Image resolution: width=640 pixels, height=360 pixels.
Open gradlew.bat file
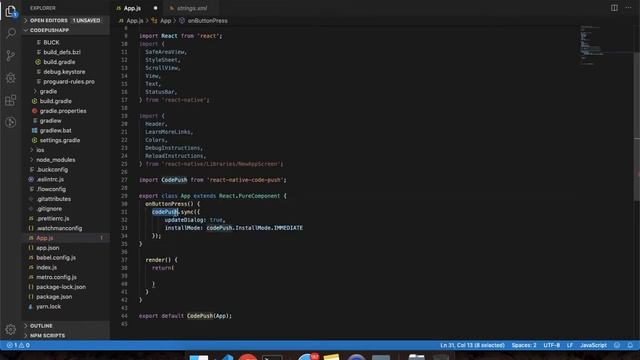coord(56,131)
